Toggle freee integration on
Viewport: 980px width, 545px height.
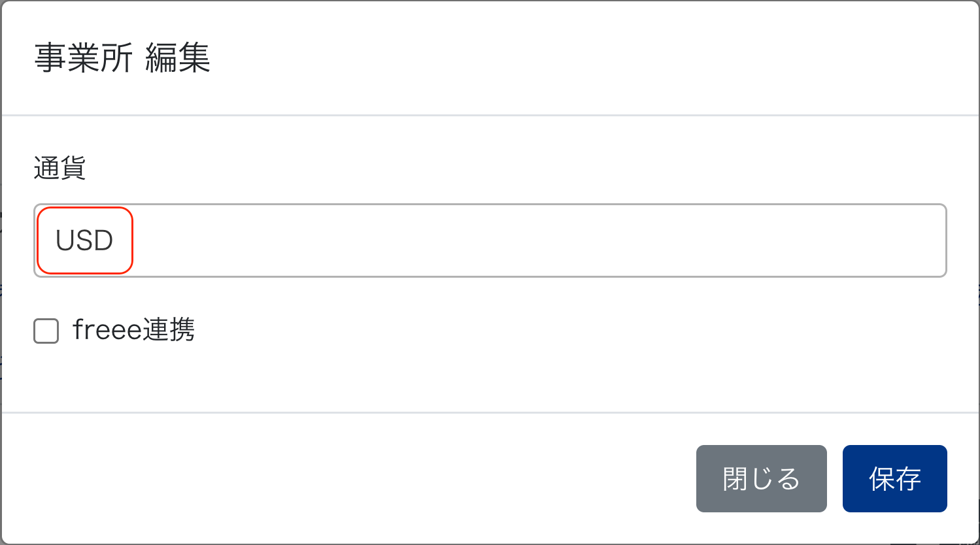tap(46, 331)
